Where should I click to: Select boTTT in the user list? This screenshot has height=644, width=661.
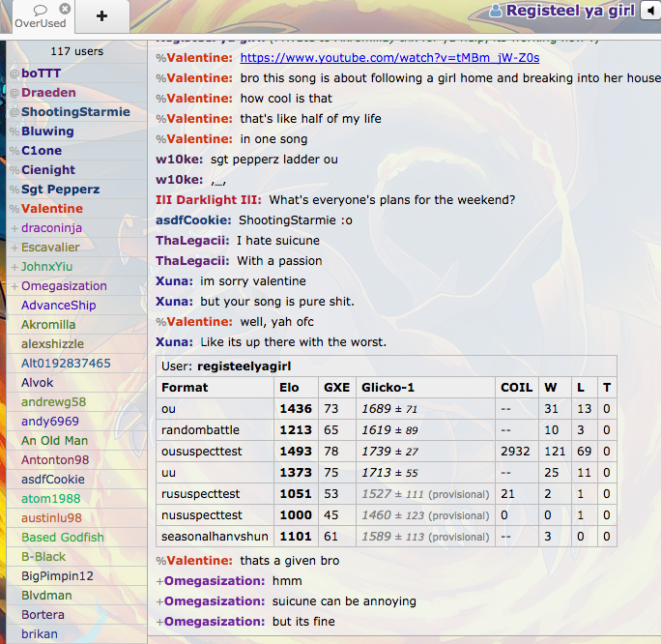click(43, 73)
